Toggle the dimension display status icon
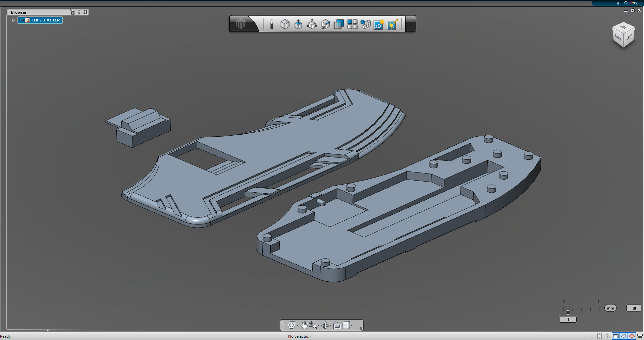This screenshot has height=340, width=644. (x=616, y=336)
